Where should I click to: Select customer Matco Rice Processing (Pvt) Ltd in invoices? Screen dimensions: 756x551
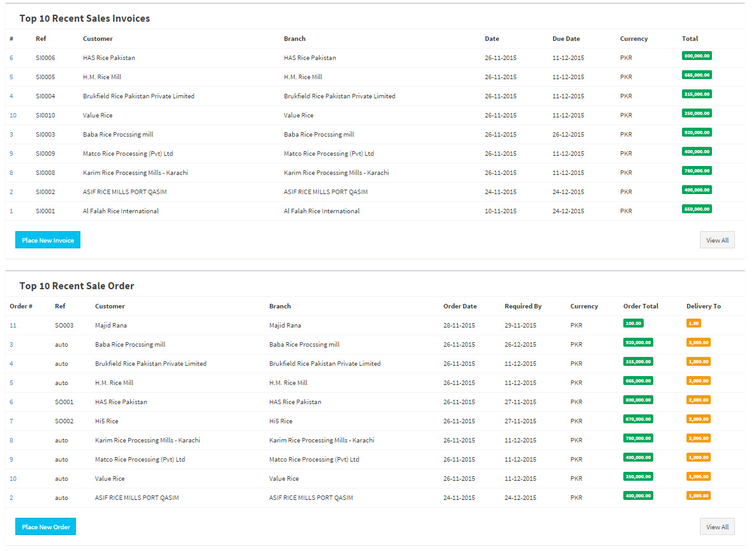coord(128,153)
